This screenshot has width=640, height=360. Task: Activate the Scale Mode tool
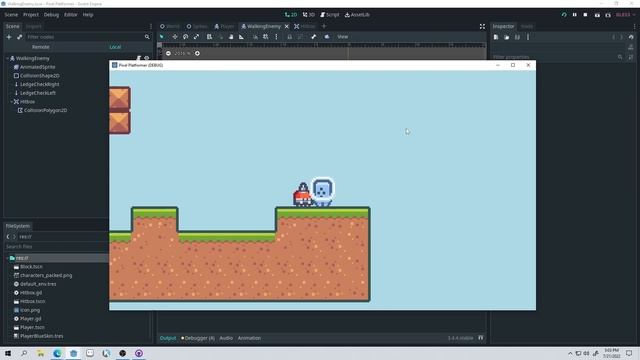[x=196, y=37]
